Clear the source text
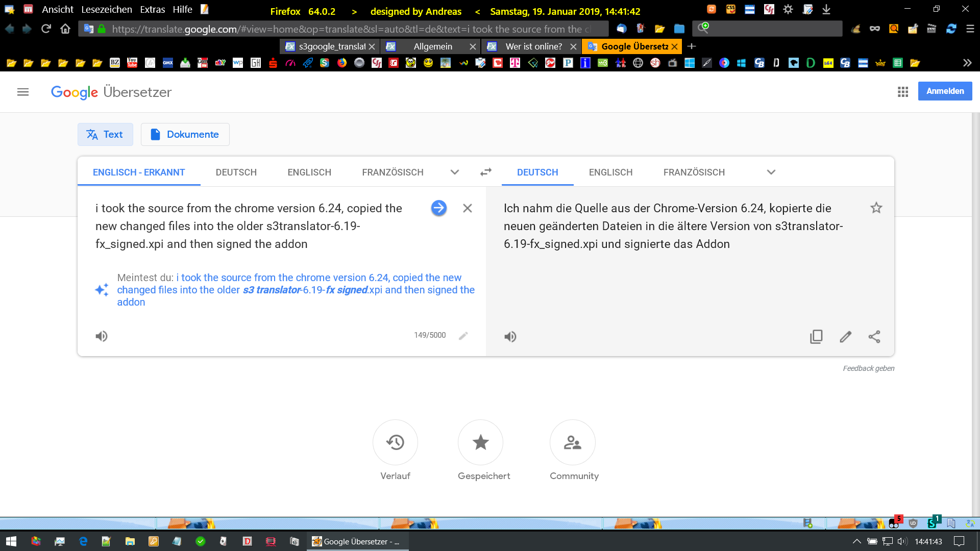Viewport: 980px width, 551px height. pyautogui.click(x=467, y=208)
